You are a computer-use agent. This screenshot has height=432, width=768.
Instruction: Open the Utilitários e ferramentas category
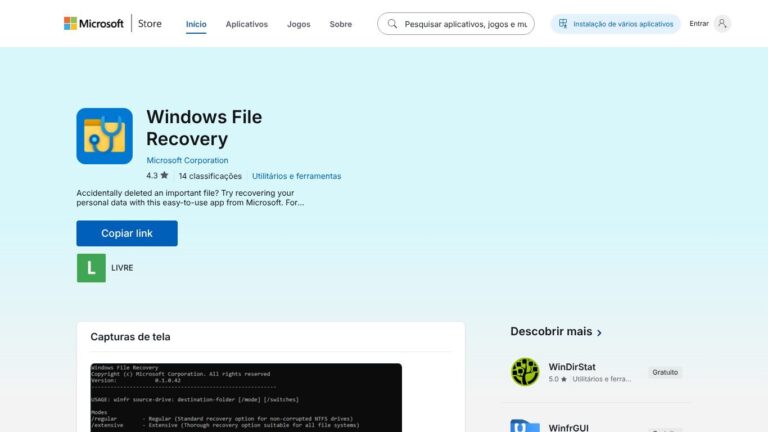point(296,176)
